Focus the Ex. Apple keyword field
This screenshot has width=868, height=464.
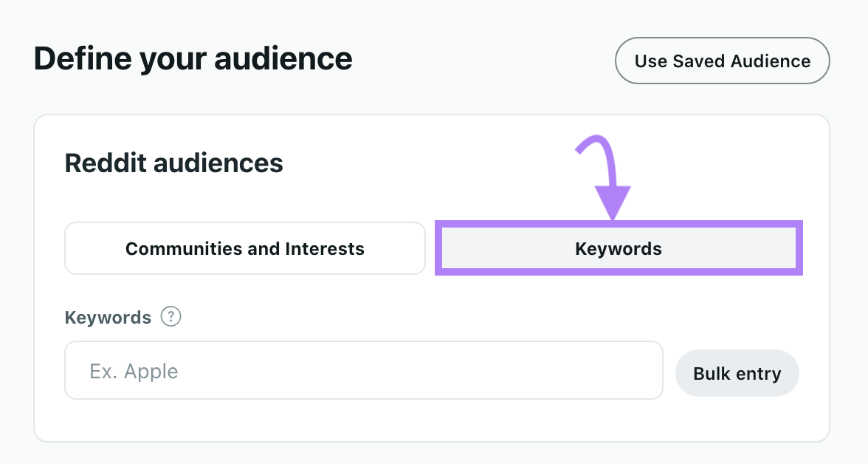(363, 370)
